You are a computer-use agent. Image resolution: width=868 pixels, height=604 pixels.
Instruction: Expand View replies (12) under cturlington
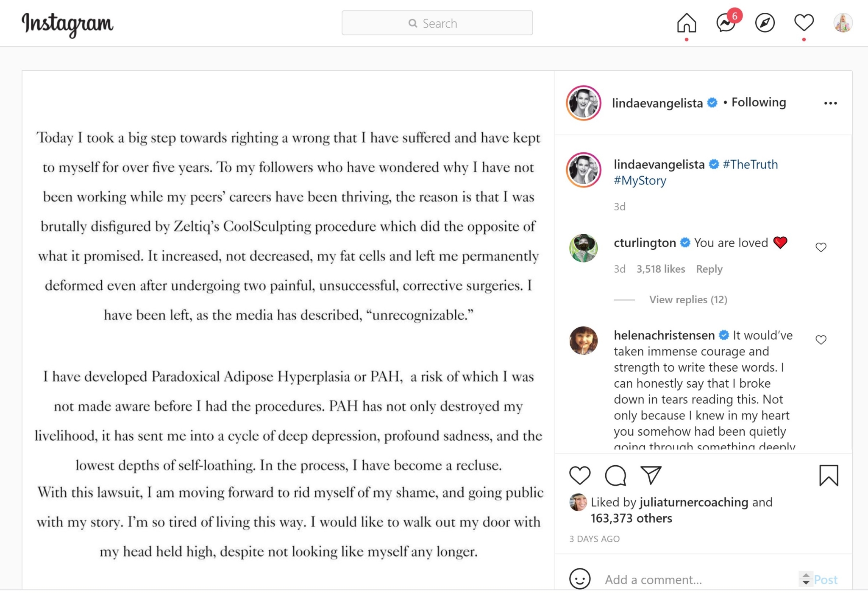pos(688,300)
